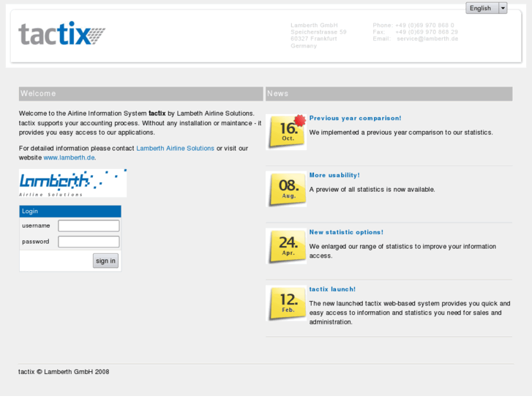Visit the www.lamberth.de link
The height and width of the screenshot is (399, 532).
[x=69, y=157]
